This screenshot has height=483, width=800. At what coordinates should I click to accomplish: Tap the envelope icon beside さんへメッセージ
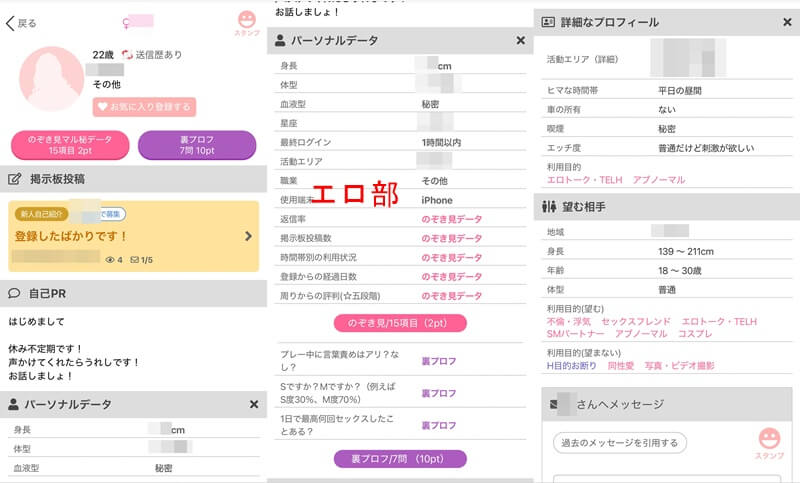553,404
